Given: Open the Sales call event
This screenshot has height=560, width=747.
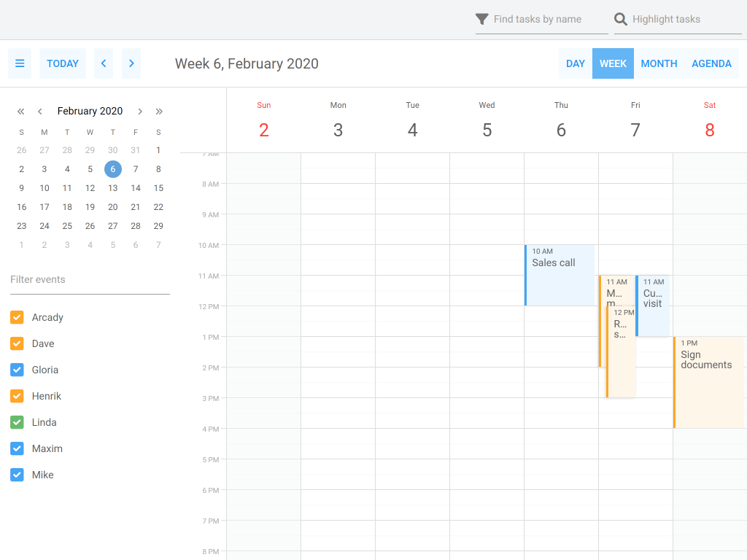Looking at the screenshot, I should [560, 276].
